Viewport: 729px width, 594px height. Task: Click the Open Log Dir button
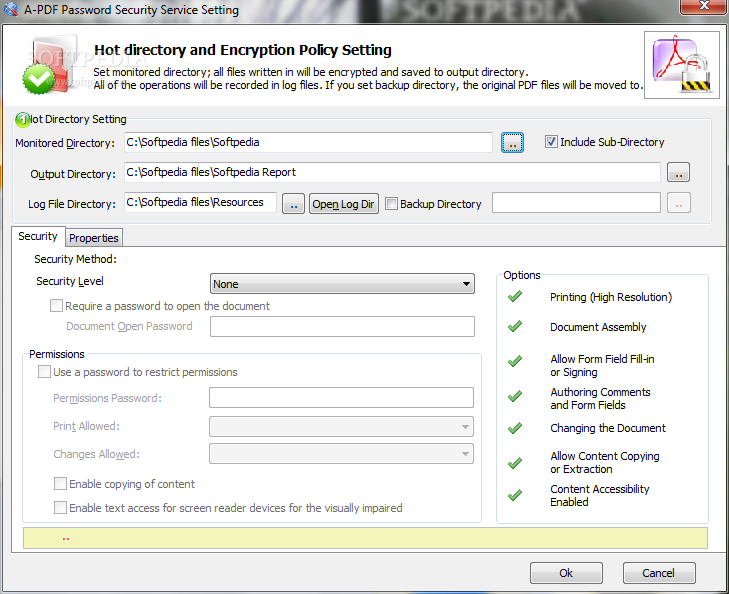coord(344,204)
